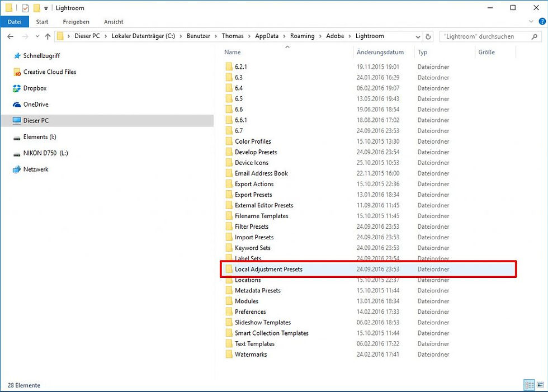Select Dieser PC in the navigation pane
This screenshot has width=548, height=392.
36,121
